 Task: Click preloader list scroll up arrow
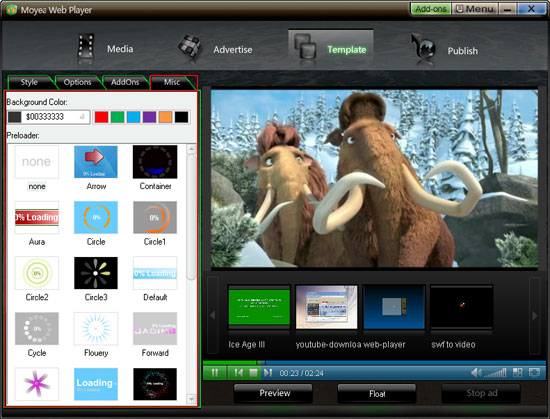(192, 149)
